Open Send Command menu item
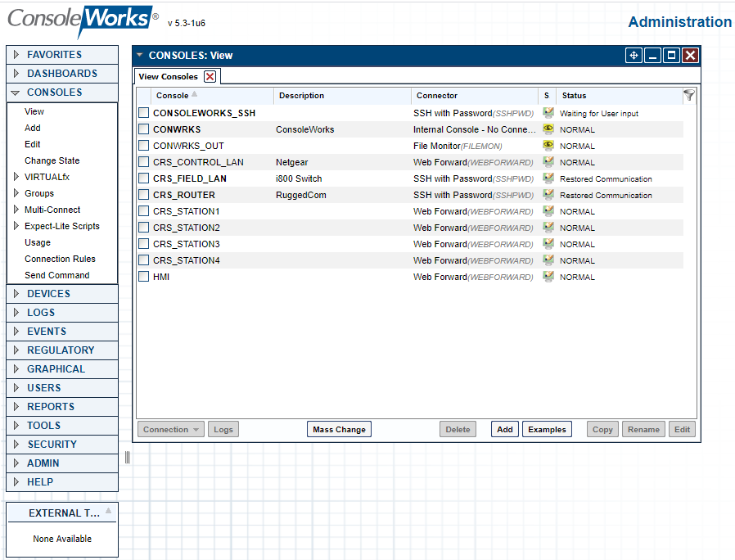This screenshot has width=735, height=560. point(56,275)
